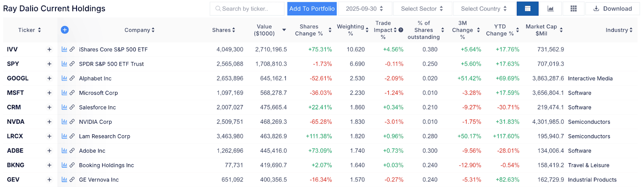Image resolution: width=644 pixels, height=187 pixels.
Task: Toggle the plus beside the GEV ticker
Action: [x=50, y=180]
